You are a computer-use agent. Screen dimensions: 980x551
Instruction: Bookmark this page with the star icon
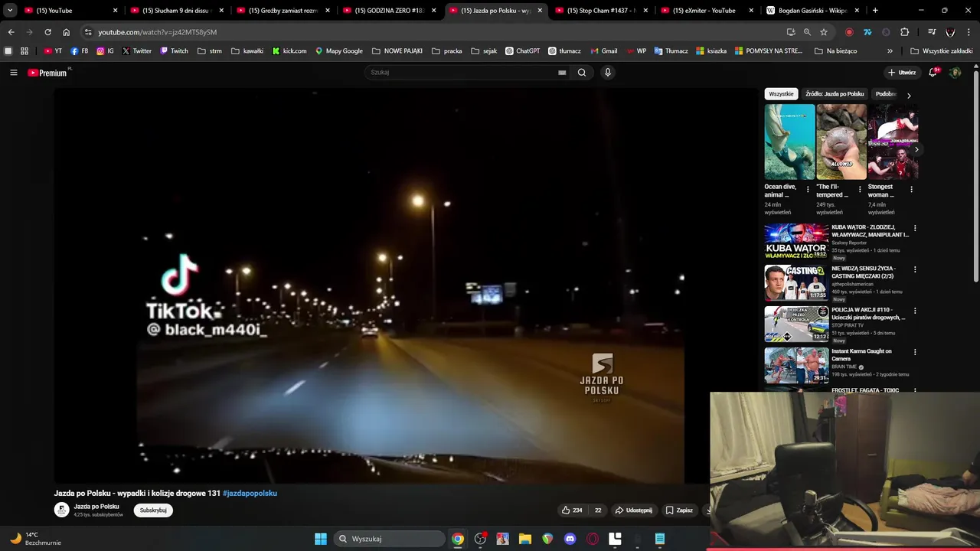pos(824,32)
